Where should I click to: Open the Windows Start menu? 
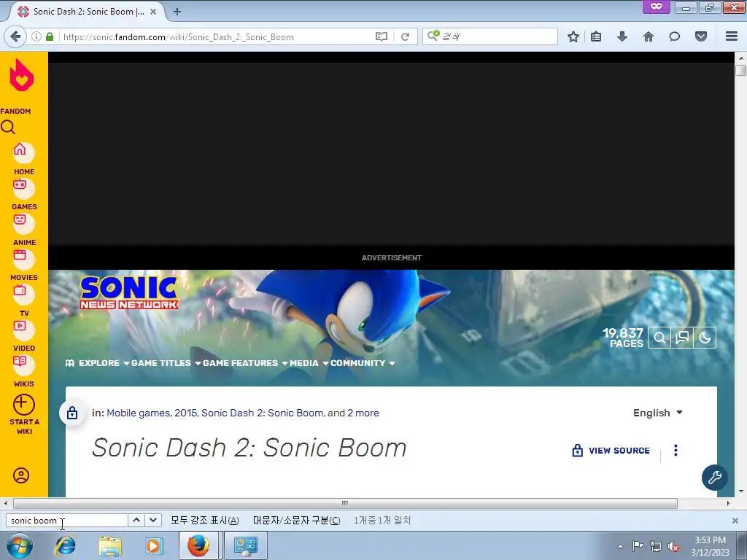click(x=19, y=545)
